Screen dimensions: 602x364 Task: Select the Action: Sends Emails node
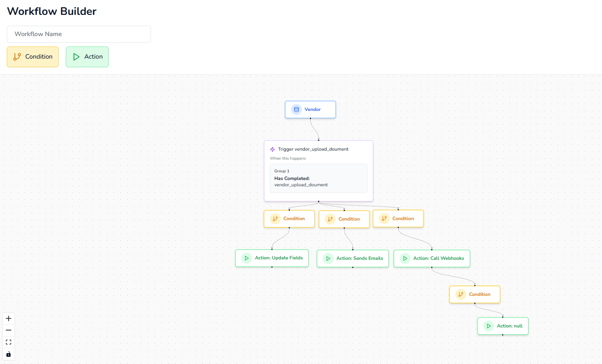pyautogui.click(x=353, y=258)
